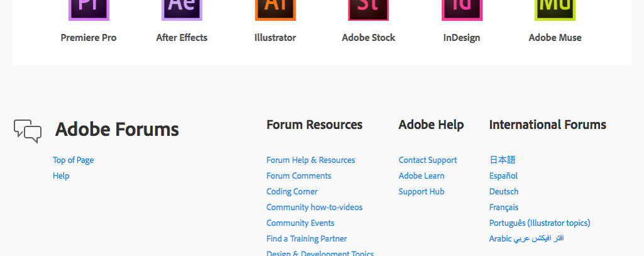
Task: Click Find a Training Partner link
Action: pyautogui.click(x=306, y=239)
